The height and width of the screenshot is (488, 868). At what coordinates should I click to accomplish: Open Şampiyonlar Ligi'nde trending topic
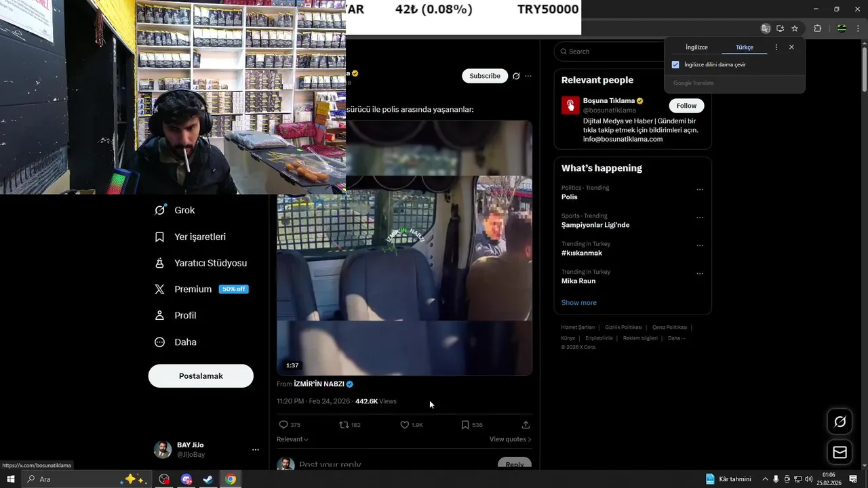coord(595,225)
